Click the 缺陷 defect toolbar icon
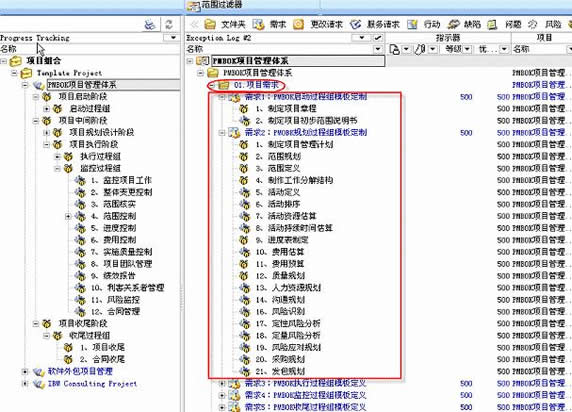Image resolution: width=572 pixels, height=412 pixels. pyautogui.click(x=454, y=24)
